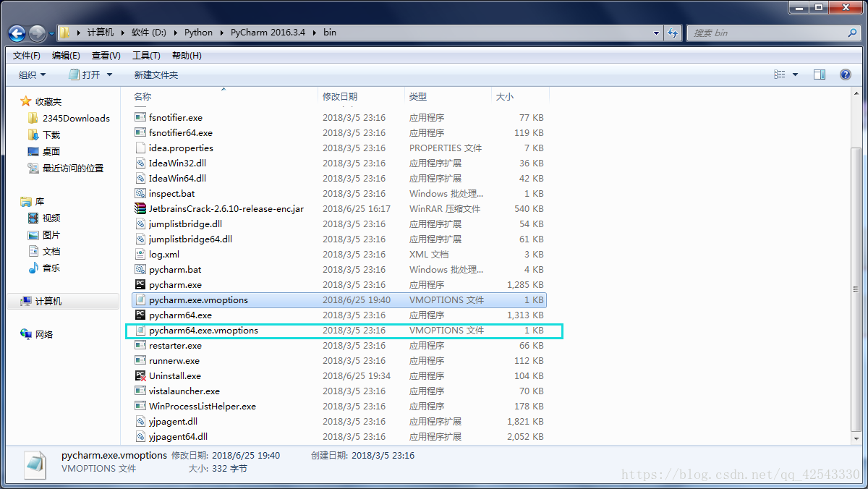Click the IdeaWin32.dll file icon
Screen dimensions: 868x489
click(x=140, y=163)
